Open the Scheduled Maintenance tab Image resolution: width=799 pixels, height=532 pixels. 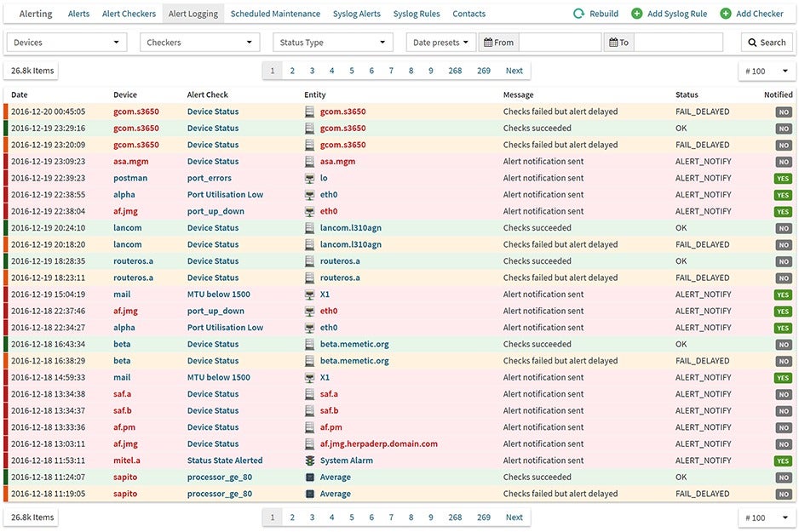pyautogui.click(x=275, y=14)
